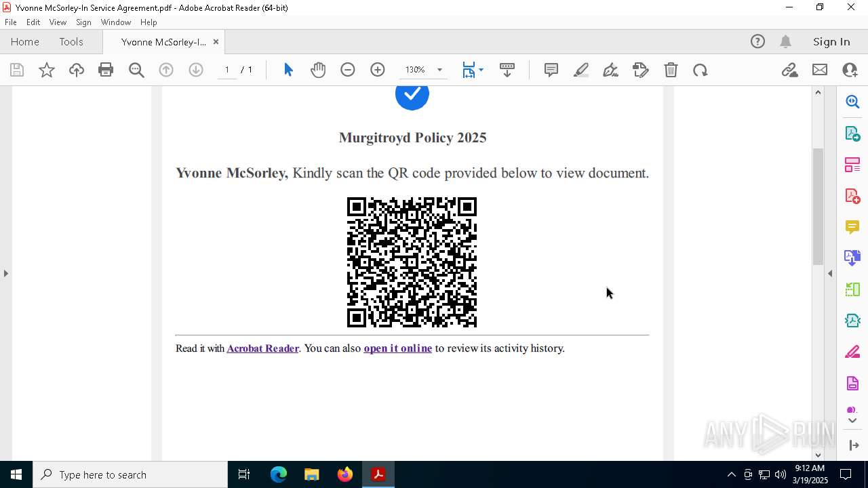Click the Share with others person icon
The image size is (868, 488).
click(x=850, y=70)
